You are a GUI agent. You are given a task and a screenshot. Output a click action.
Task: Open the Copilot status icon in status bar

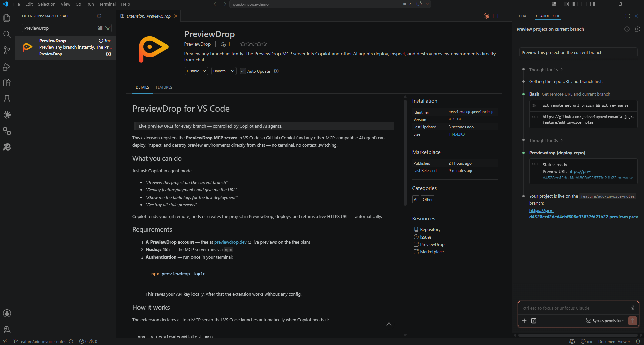pos(572,342)
